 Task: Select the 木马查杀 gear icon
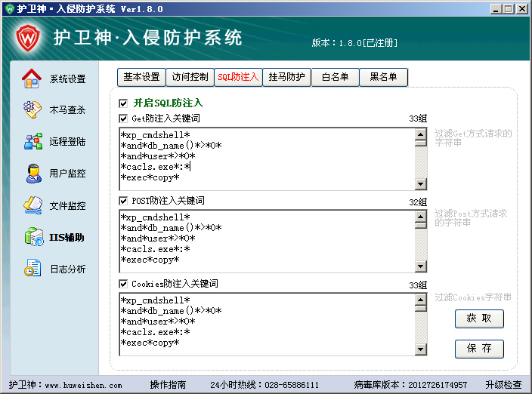(x=32, y=109)
